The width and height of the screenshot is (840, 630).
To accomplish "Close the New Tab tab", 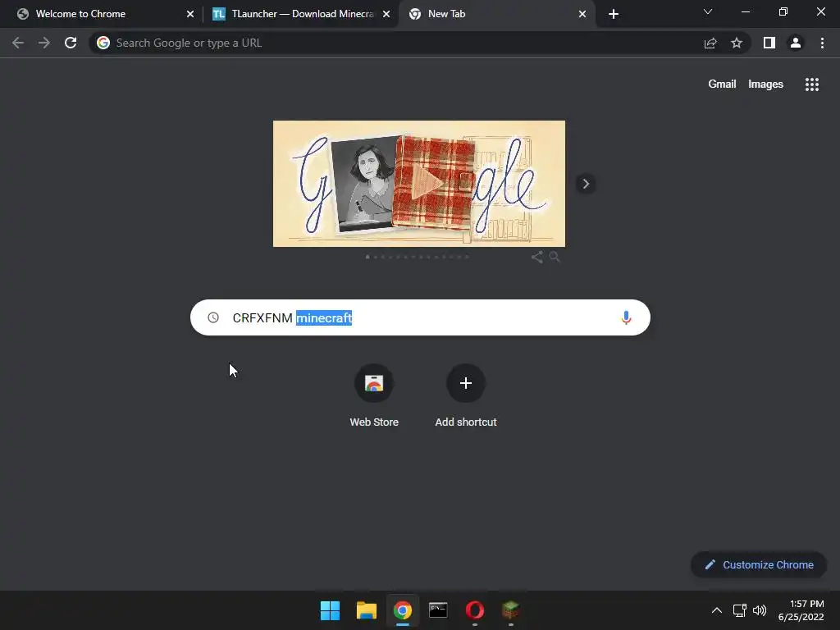I will (582, 14).
